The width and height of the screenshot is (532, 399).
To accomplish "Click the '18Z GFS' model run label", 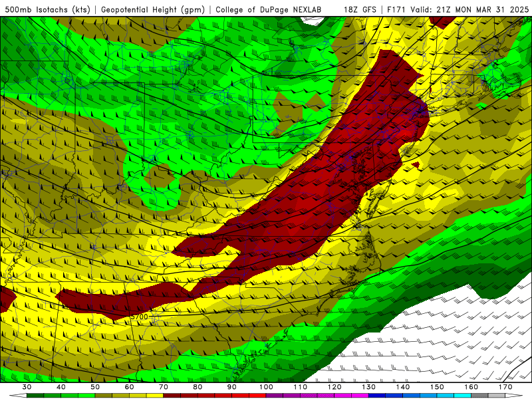I will click(360, 9).
